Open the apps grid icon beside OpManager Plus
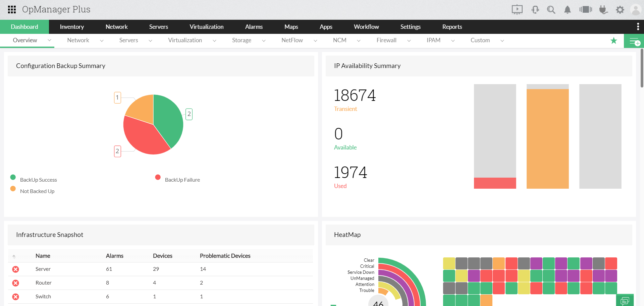The width and height of the screenshot is (644, 306). click(x=11, y=9)
